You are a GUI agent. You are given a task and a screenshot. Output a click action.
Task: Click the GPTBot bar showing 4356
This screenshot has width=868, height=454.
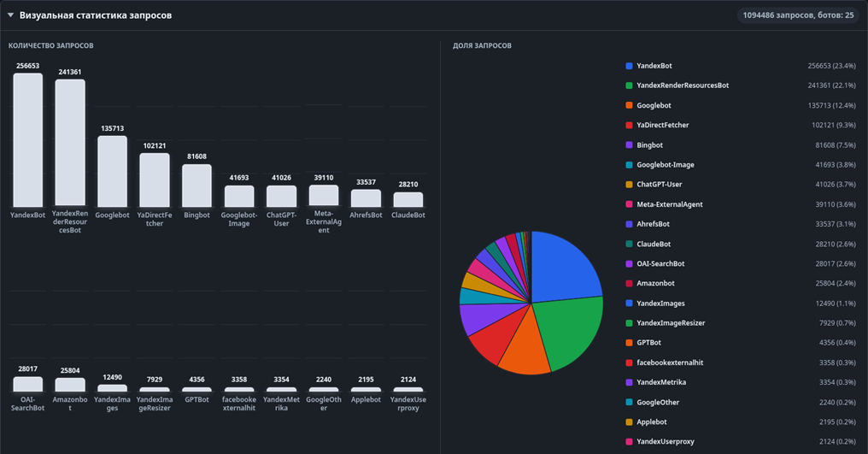pyautogui.click(x=197, y=390)
